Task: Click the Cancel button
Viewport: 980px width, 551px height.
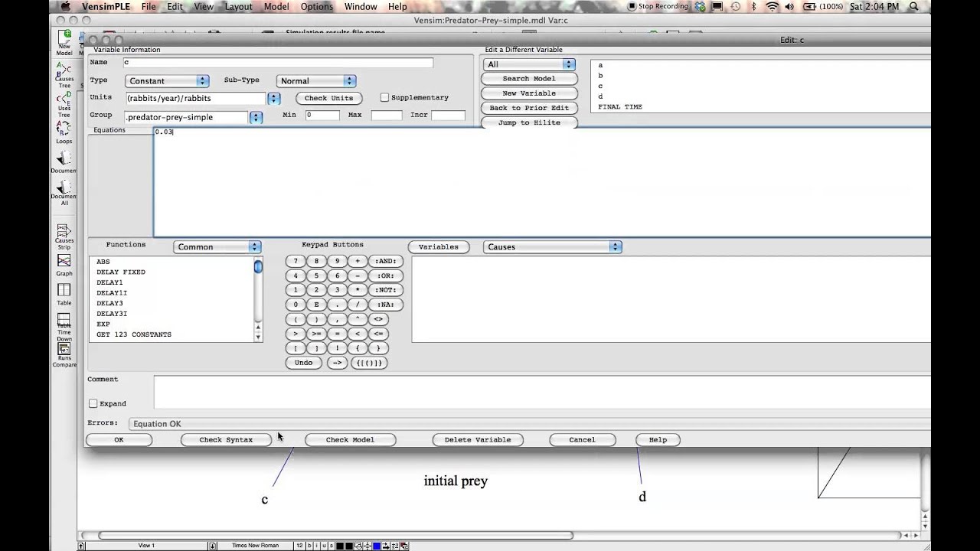Action: pos(582,440)
